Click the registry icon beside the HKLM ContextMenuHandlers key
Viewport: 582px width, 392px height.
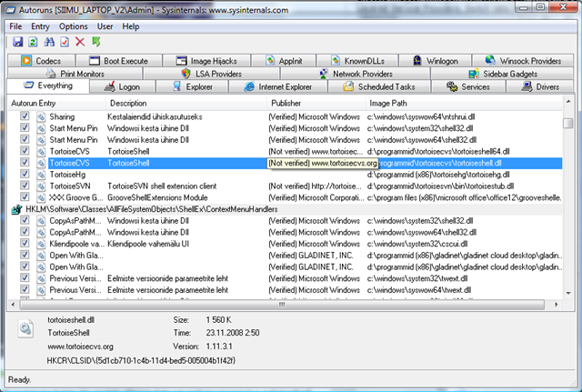coord(16,209)
